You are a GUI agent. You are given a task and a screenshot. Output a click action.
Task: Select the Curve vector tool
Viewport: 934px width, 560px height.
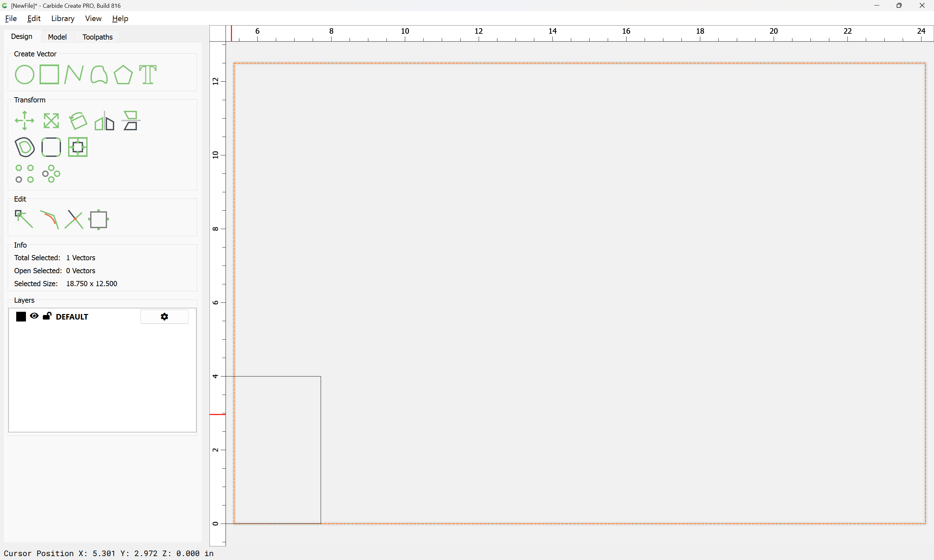point(99,74)
